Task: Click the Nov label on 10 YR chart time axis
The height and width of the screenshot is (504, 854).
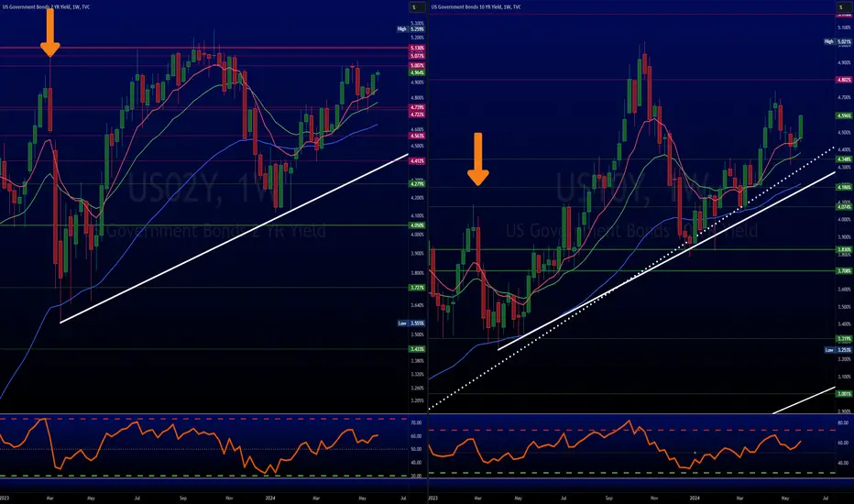Action: [x=654, y=498]
